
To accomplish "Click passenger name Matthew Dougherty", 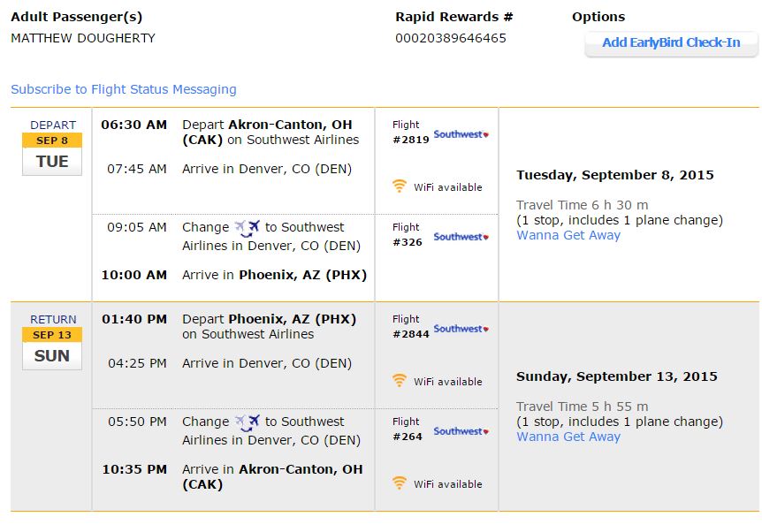I will coord(83,38).
